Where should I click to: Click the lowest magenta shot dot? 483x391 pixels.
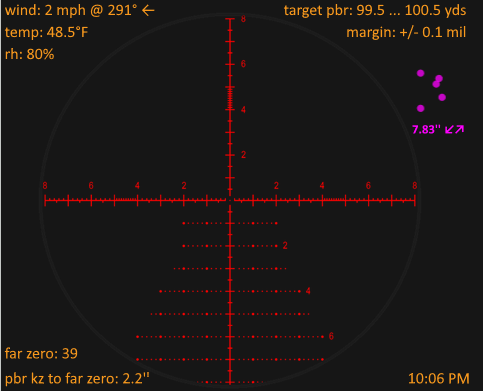tap(421, 108)
